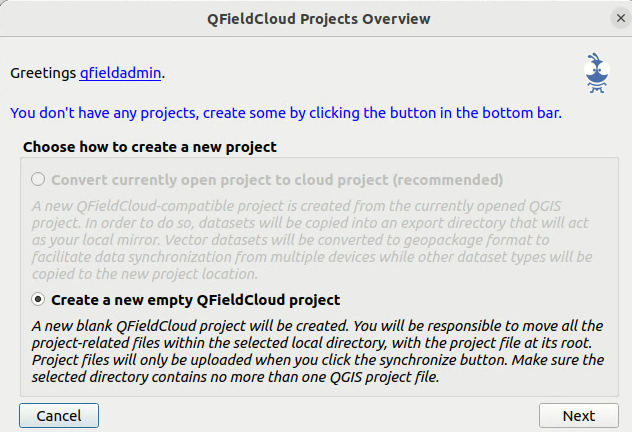Click the word 'recommended' in the convert option

coord(448,180)
